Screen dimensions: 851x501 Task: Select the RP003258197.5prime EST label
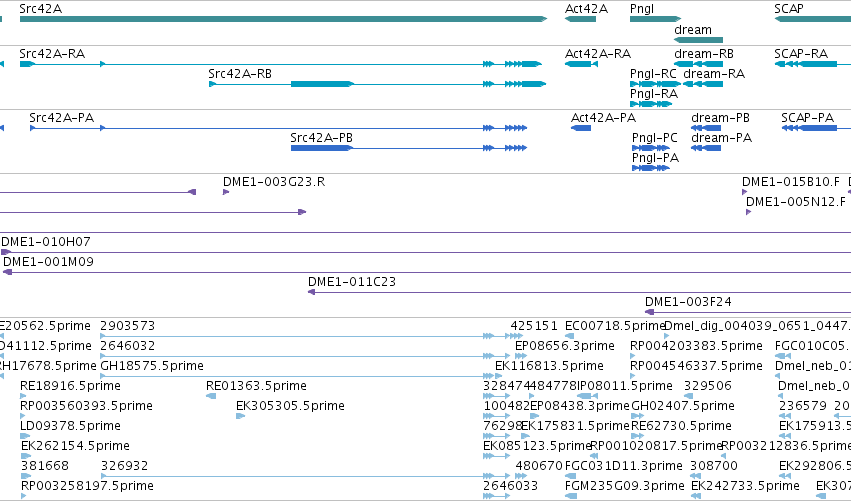click(87, 486)
